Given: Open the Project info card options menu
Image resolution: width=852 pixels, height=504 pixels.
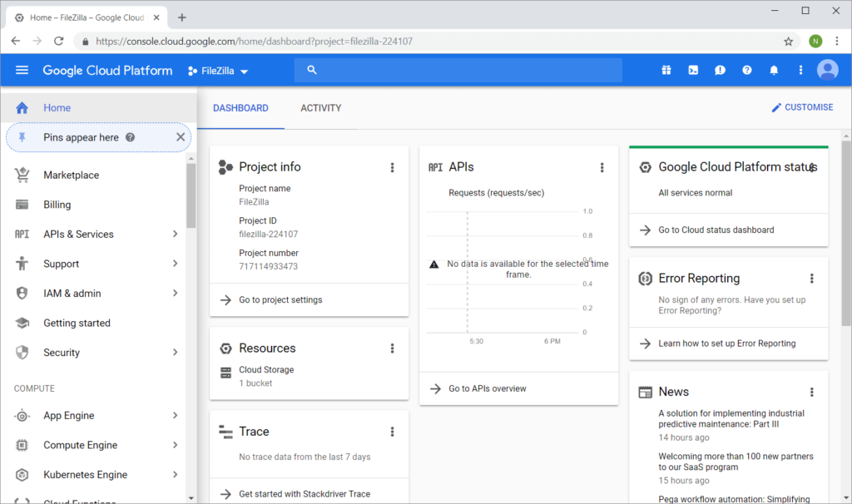Looking at the screenshot, I should click(393, 167).
